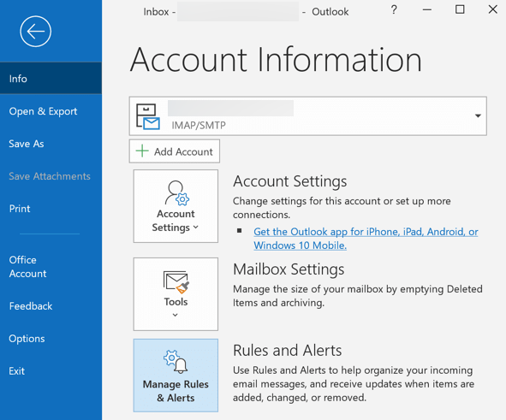
Task: Expand the account selector dropdown arrow
Action: (478, 115)
